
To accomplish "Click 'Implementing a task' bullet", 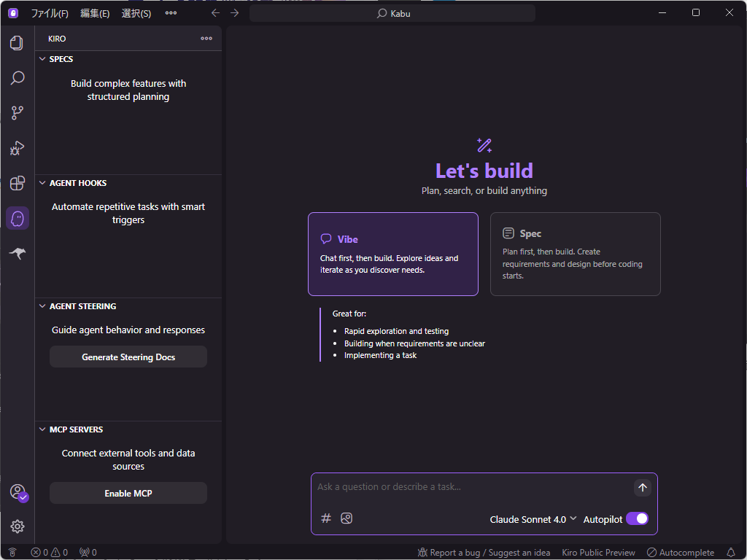I will (380, 355).
